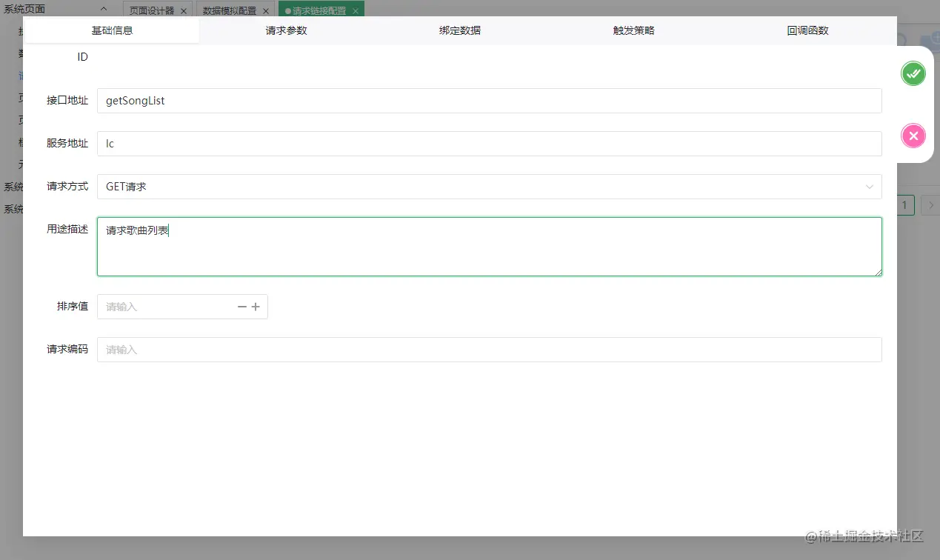Close the 页面设计器 tab
The height and width of the screenshot is (560, 940).
(x=184, y=11)
